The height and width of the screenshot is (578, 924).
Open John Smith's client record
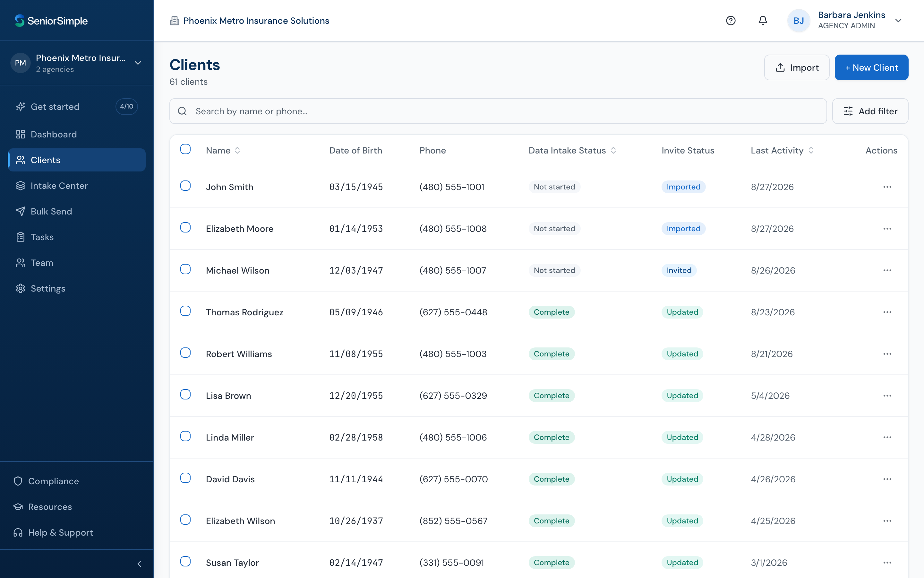pyautogui.click(x=229, y=187)
